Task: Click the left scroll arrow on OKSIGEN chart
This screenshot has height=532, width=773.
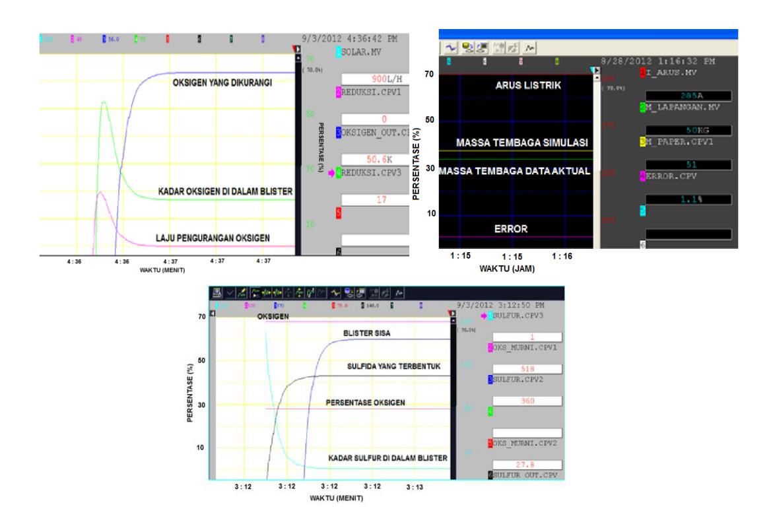Action: tap(213, 314)
